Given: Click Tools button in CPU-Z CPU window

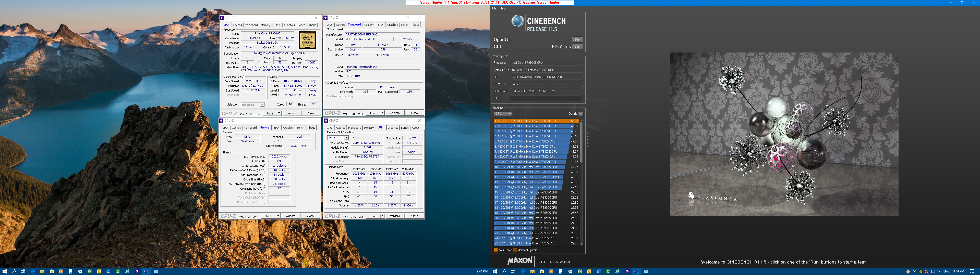Looking at the screenshot, I should tap(270, 113).
